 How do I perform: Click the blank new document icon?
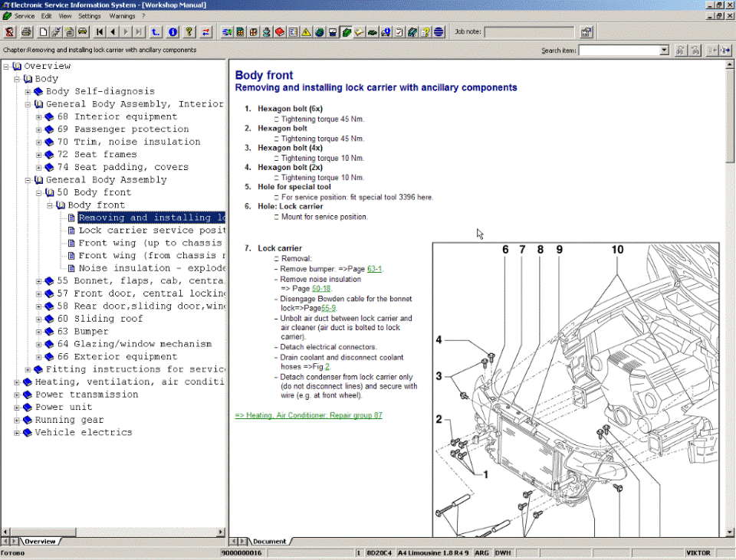tap(43, 32)
